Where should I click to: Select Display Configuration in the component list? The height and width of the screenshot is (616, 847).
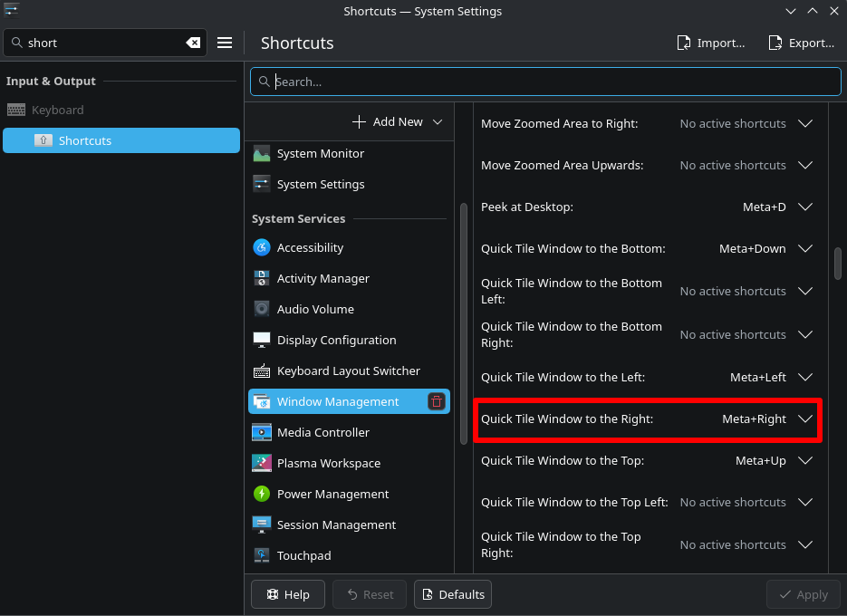click(x=336, y=340)
